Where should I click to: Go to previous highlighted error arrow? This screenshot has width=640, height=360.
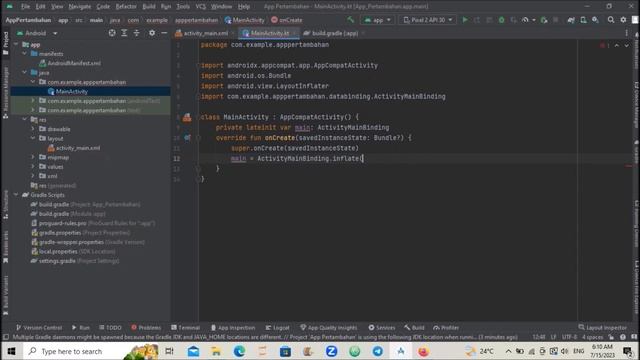616,45
